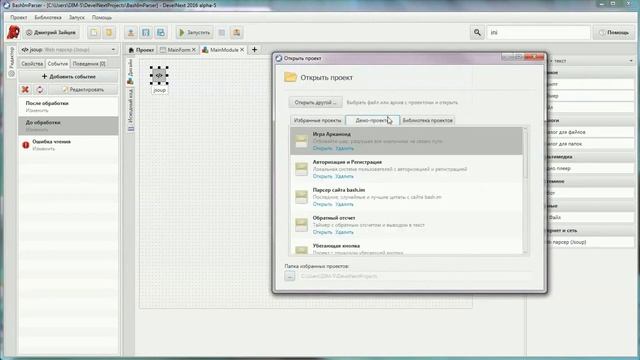This screenshot has height=360, width=640.
Task: Click Удалить link under Игра Арканоид
Action: 344,148
